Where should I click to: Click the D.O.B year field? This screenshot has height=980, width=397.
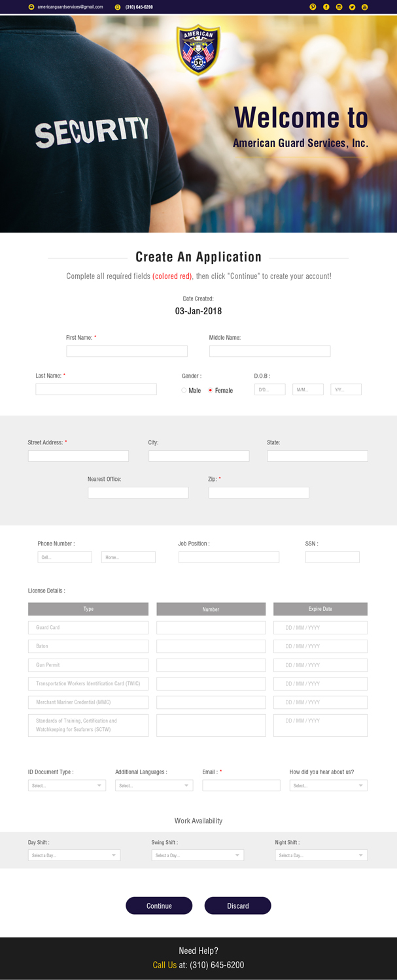tap(346, 389)
